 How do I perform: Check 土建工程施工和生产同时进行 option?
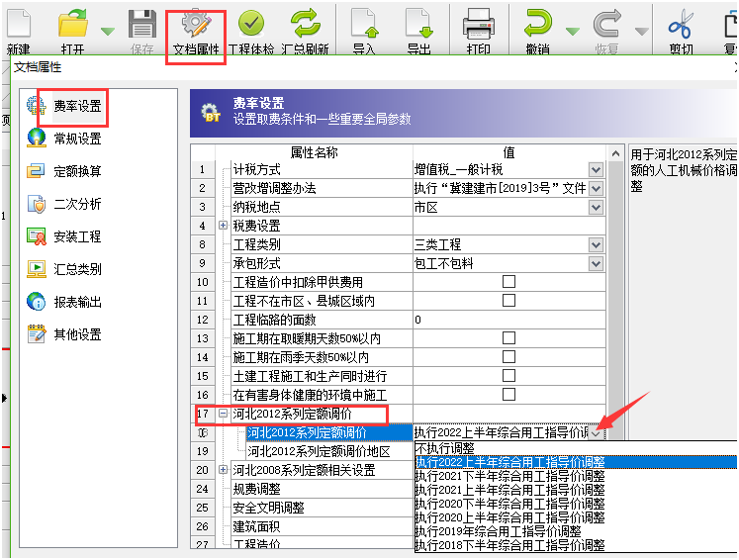[x=508, y=376]
